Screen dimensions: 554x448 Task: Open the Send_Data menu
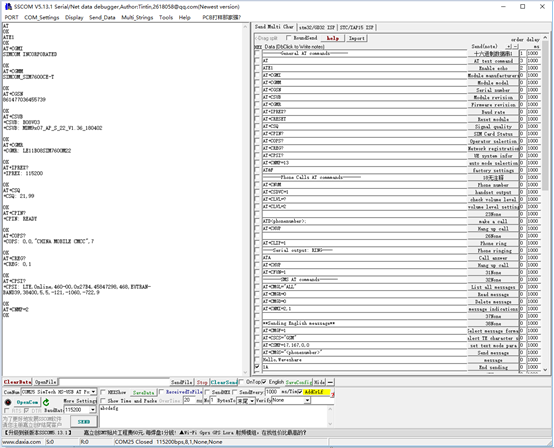[x=102, y=17]
